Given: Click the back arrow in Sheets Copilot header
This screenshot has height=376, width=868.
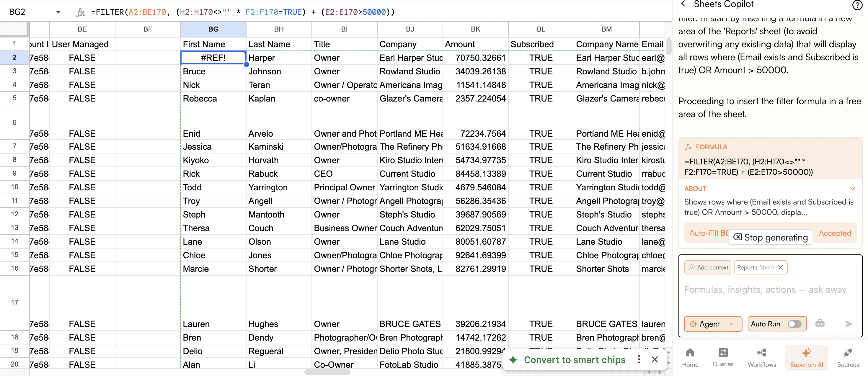Looking at the screenshot, I should click(683, 4).
